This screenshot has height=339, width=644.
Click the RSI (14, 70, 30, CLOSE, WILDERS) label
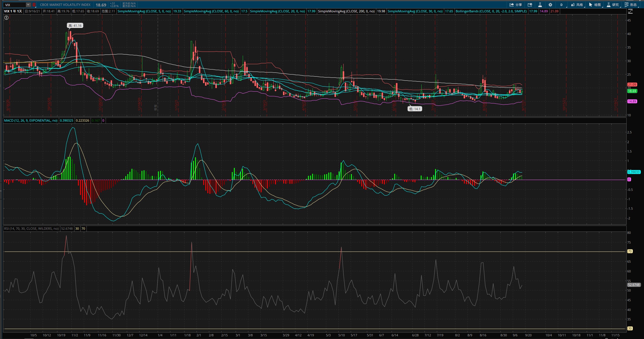[x=31, y=229]
